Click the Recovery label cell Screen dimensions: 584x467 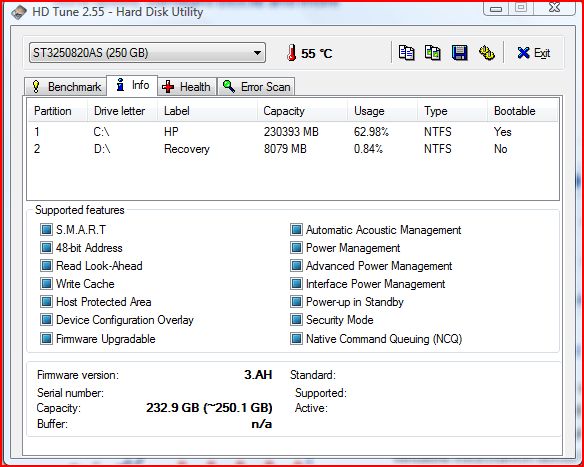coord(187,149)
